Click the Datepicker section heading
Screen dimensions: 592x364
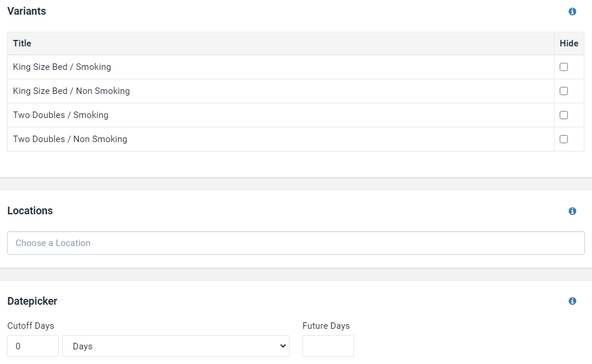pyautogui.click(x=32, y=301)
